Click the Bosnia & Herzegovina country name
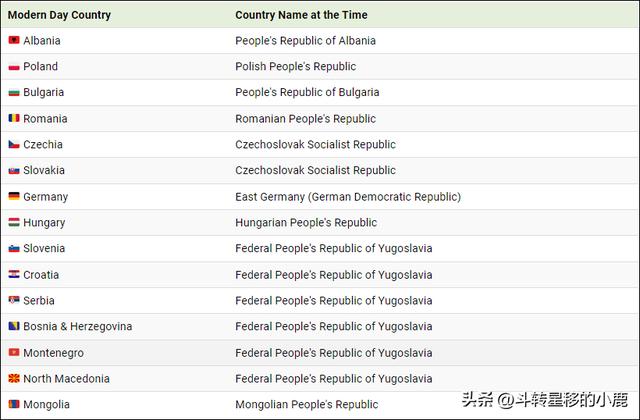Viewport: 640px width, 420px height. click(x=78, y=326)
